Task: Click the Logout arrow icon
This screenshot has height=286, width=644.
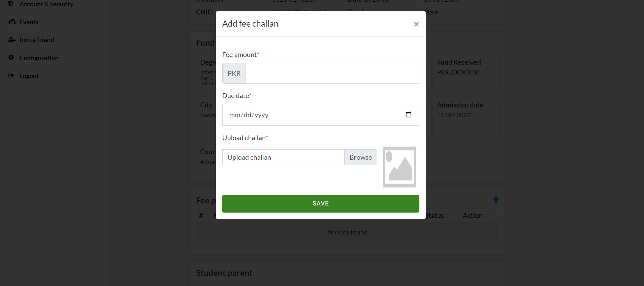Action: point(11,75)
